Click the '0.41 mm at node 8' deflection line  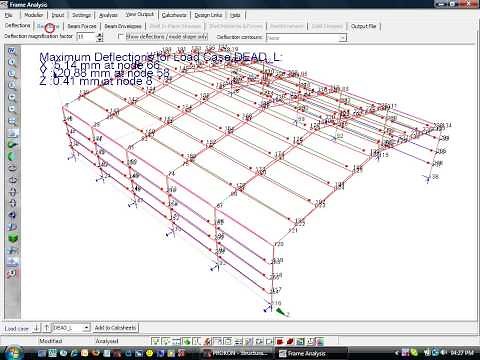(96, 81)
